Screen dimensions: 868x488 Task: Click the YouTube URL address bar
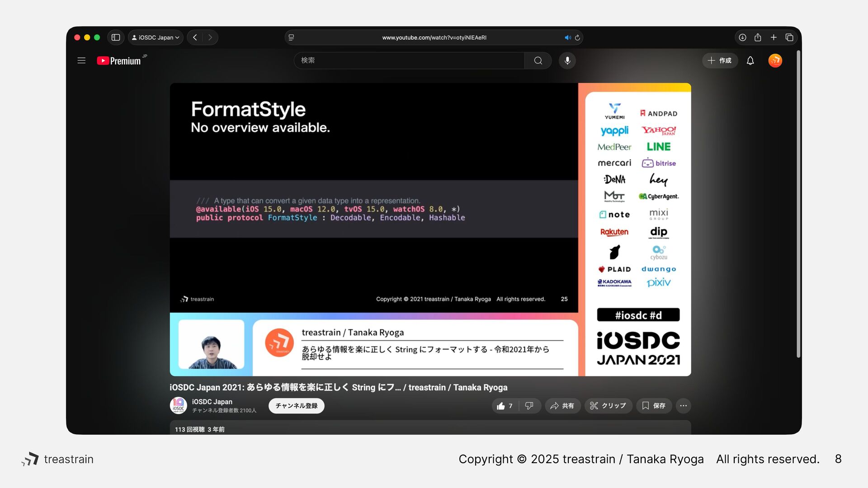coord(434,38)
